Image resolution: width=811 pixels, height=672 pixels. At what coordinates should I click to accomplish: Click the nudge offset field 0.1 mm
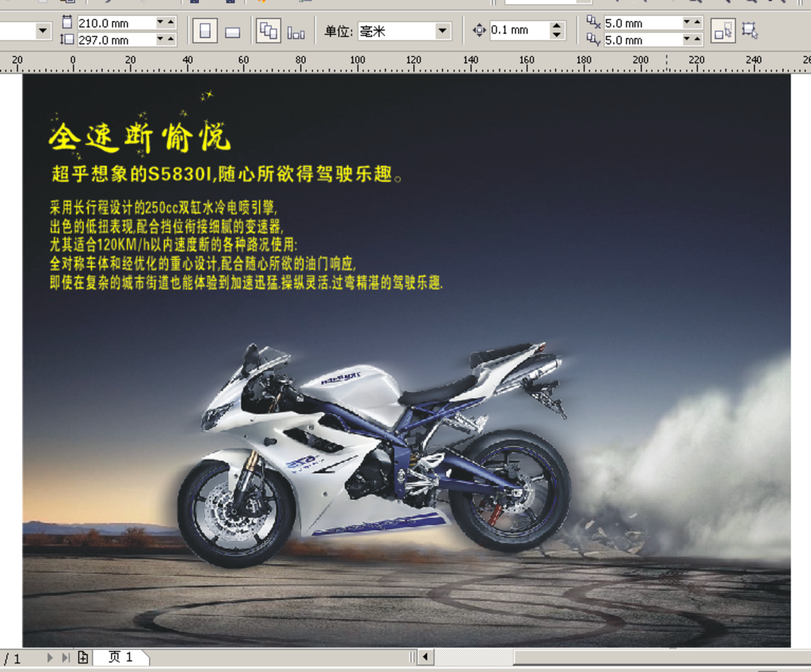point(519,30)
